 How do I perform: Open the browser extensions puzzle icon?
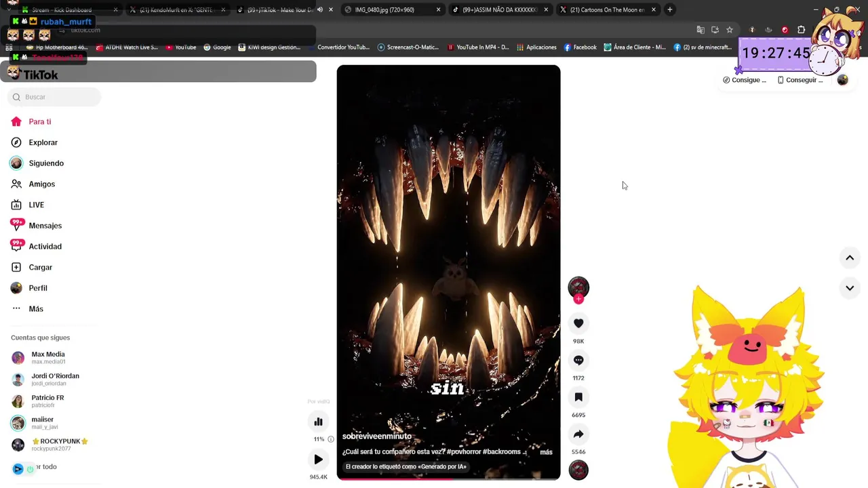(x=801, y=30)
